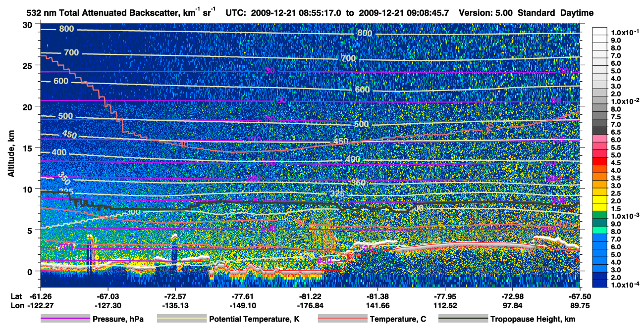Click the 'Lat' axis row label

point(16,296)
